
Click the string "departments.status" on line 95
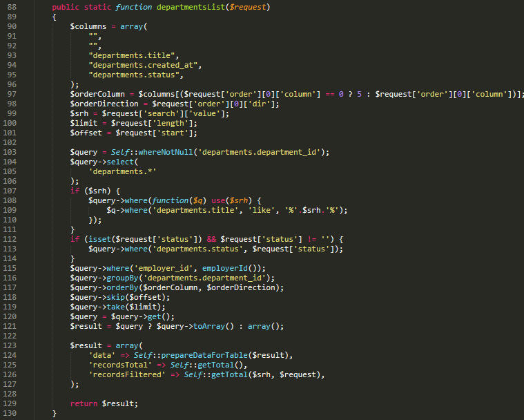click(x=134, y=75)
